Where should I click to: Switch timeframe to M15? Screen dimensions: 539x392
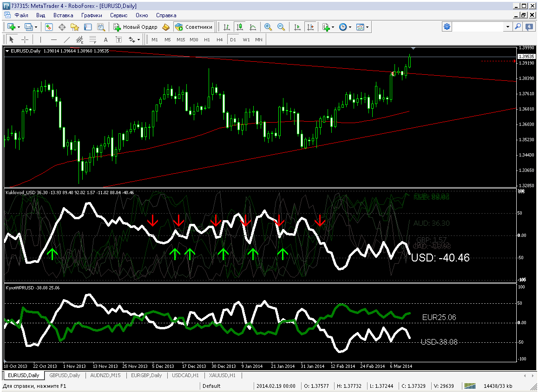click(181, 39)
